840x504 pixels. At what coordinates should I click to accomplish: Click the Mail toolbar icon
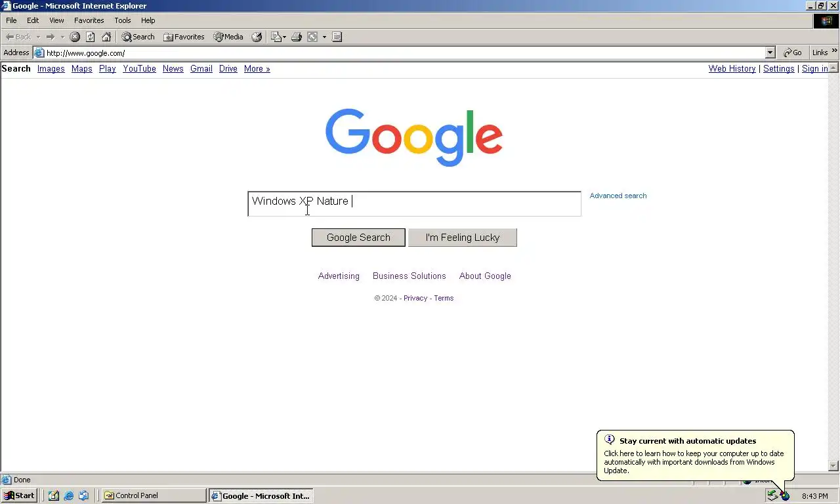276,37
